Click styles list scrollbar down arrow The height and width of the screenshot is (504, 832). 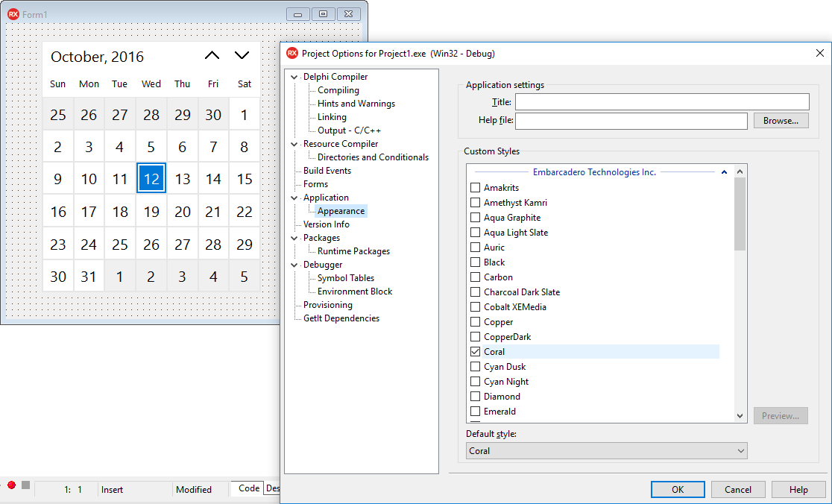(740, 416)
